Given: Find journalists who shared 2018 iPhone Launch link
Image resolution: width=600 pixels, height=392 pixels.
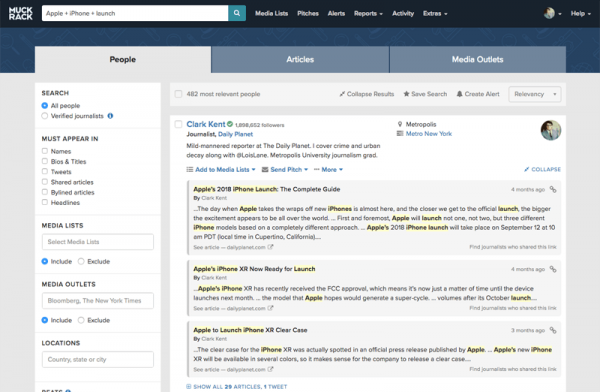Looking at the screenshot, I should click(x=513, y=247).
